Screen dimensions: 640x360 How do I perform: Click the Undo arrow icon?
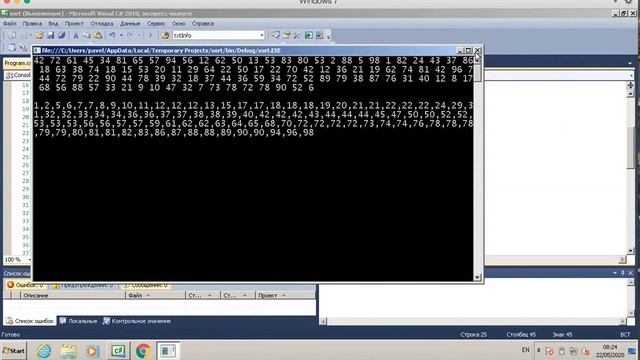112,36
